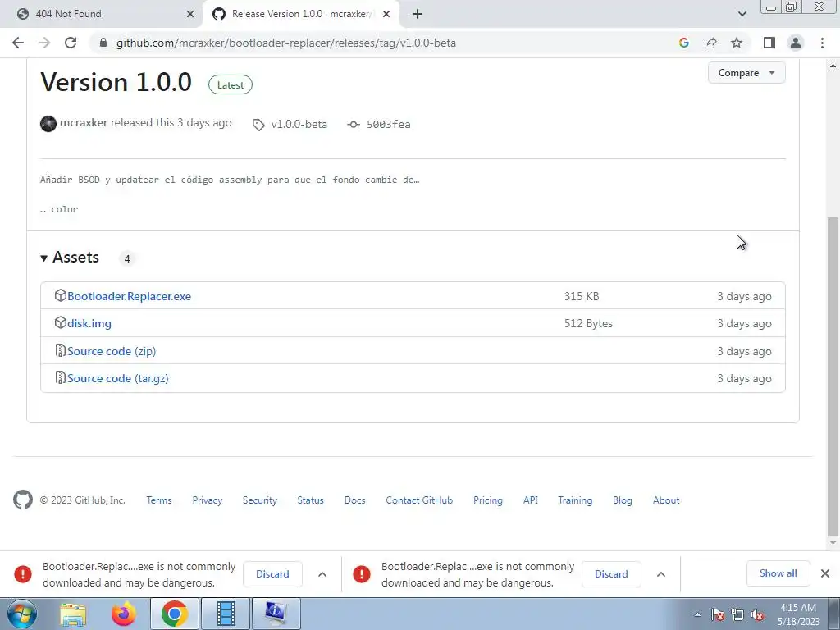Screen dimensions: 840x630
Task: Download Source code (tar.gz)
Action: click(x=118, y=378)
